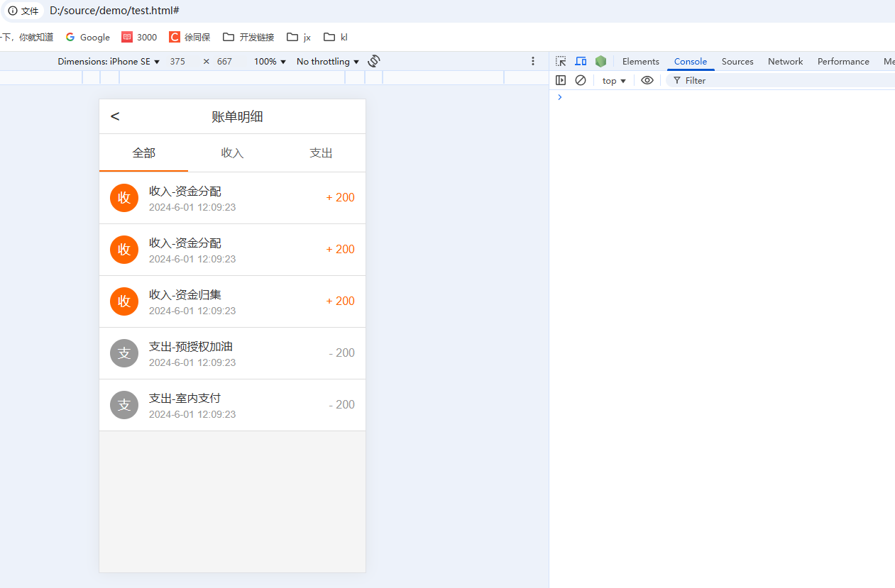The width and height of the screenshot is (895, 588).
Task: Open the 100% zoom dropdown
Action: pos(270,62)
